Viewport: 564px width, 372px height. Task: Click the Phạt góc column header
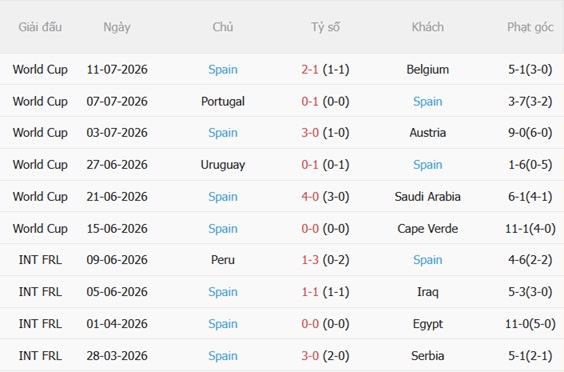[x=530, y=27]
